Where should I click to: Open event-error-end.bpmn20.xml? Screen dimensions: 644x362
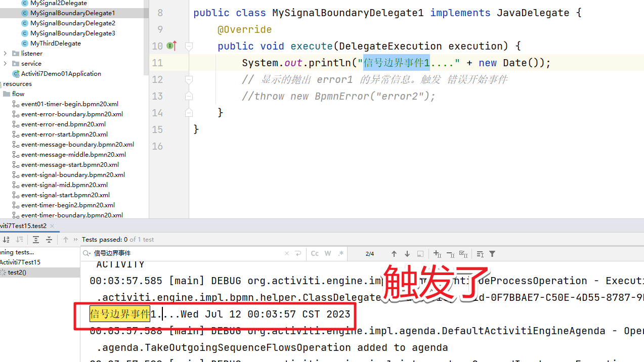pos(63,124)
